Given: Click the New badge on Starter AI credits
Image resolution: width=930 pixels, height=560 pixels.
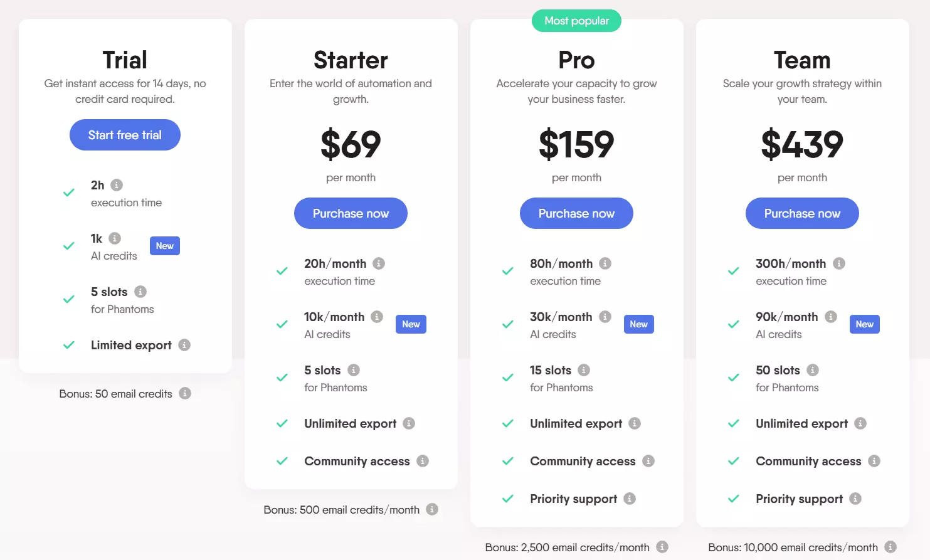Looking at the screenshot, I should pos(411,324).
